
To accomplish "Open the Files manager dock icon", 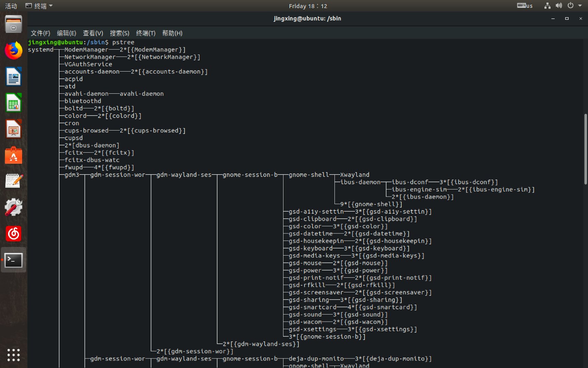I will pos(14,25).
